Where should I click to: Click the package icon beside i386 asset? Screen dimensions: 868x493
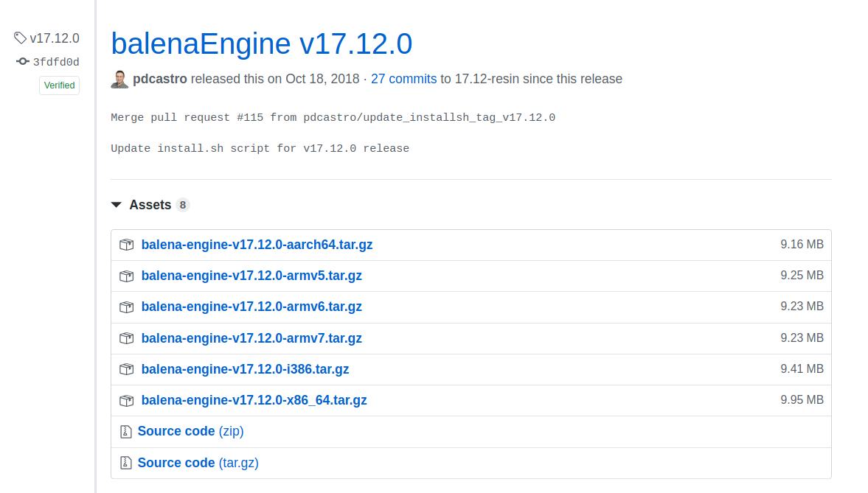126,369
